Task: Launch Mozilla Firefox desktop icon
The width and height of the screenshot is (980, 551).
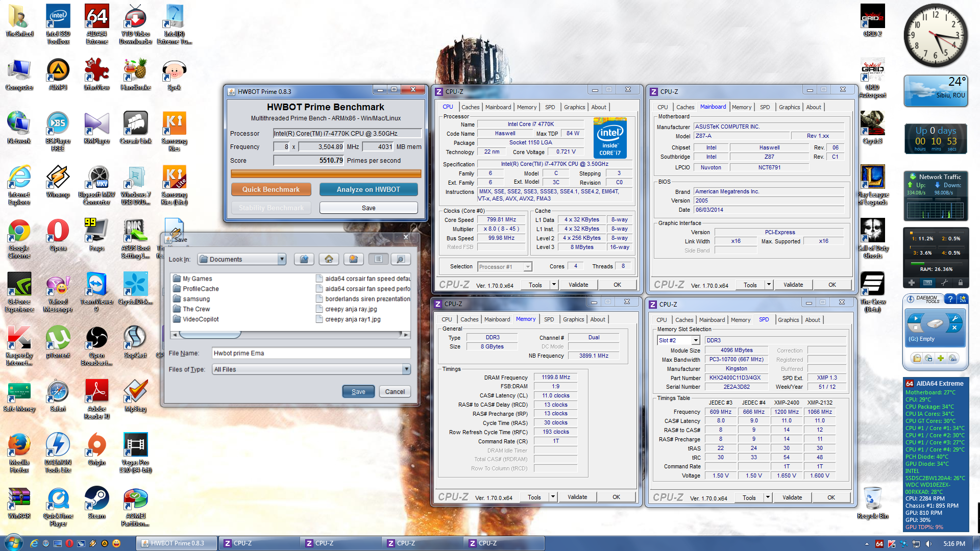Action: [x=19, y=453]
